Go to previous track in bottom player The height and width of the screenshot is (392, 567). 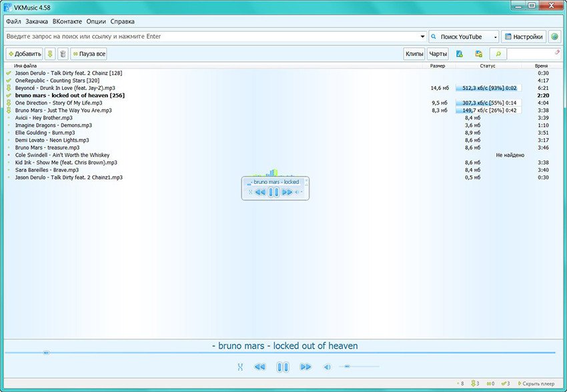point(260,367)
